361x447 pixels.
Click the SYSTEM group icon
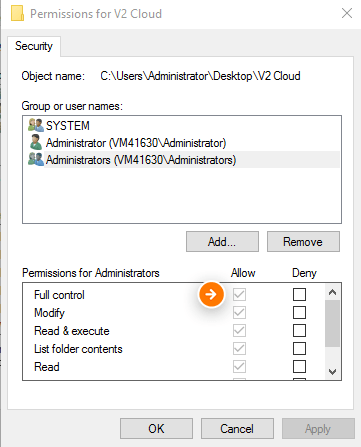click(x=36, y=125)
